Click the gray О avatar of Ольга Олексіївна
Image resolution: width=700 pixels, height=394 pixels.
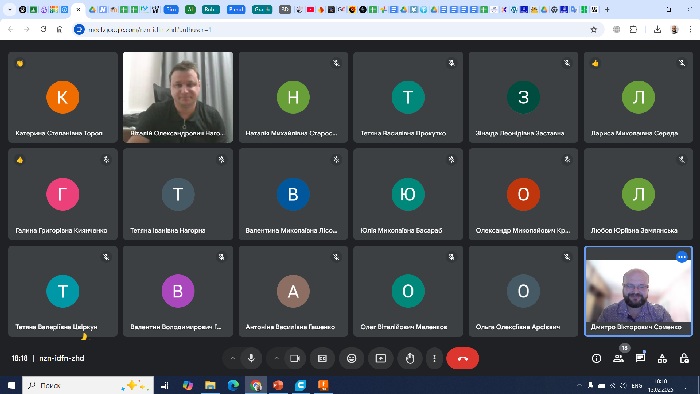point(523,291)
